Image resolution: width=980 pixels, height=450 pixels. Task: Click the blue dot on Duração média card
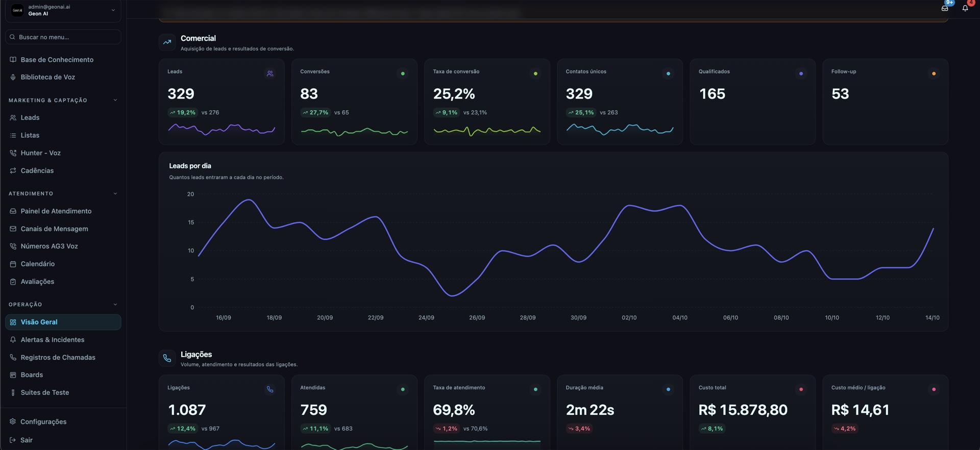point(668,389)
